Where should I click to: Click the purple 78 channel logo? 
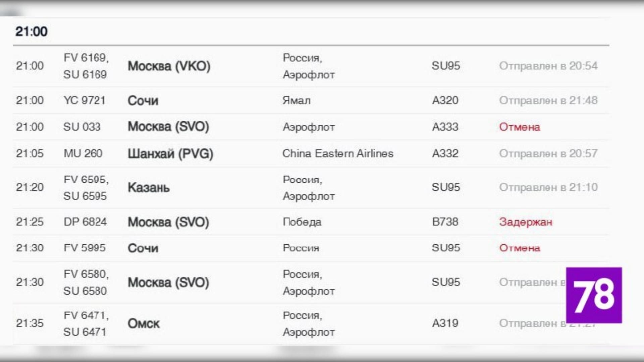pyautogui.click(x=594, y=295)
